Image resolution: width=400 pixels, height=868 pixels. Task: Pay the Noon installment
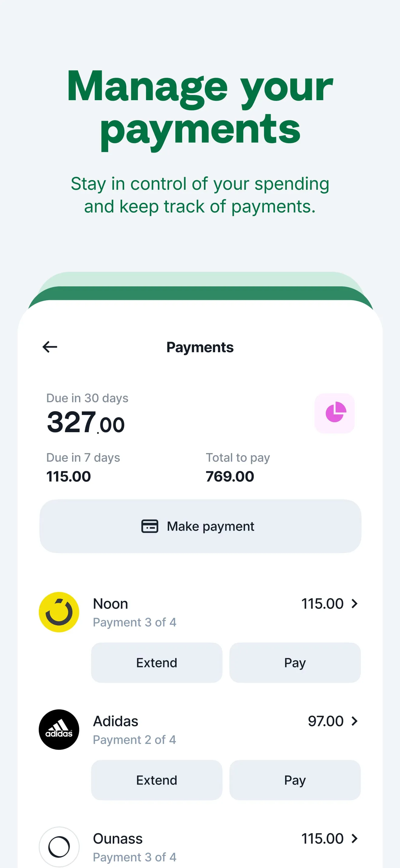[295, 663]
